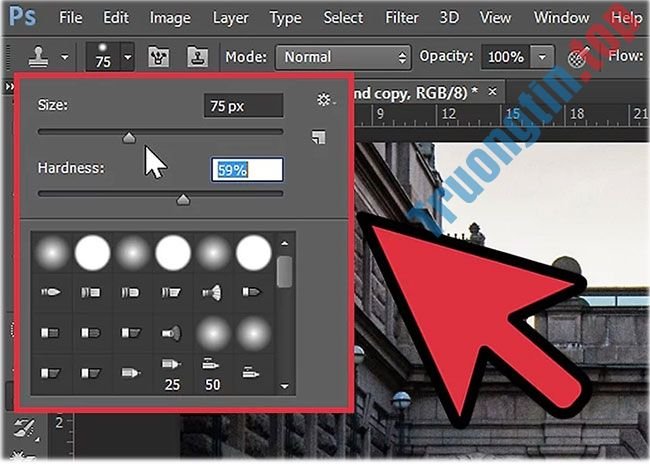This screenshot has width=650, height=464.
Task: Toggle the brush preset picker arrow
Action: click(128, 56)
